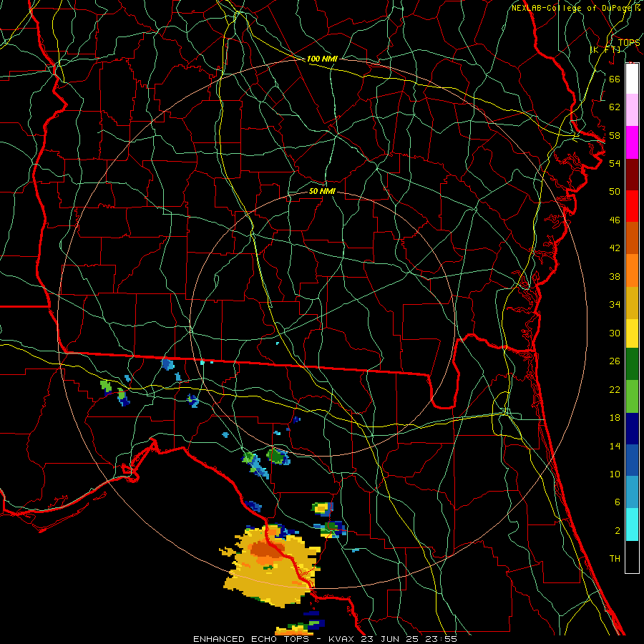Click the legend value '42'
Viewport: 644px width, 644px height.
(615, 248)
